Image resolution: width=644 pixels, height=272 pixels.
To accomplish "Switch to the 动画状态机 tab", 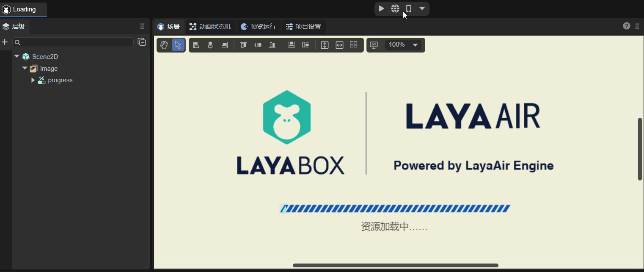I will tap(210, 27).
